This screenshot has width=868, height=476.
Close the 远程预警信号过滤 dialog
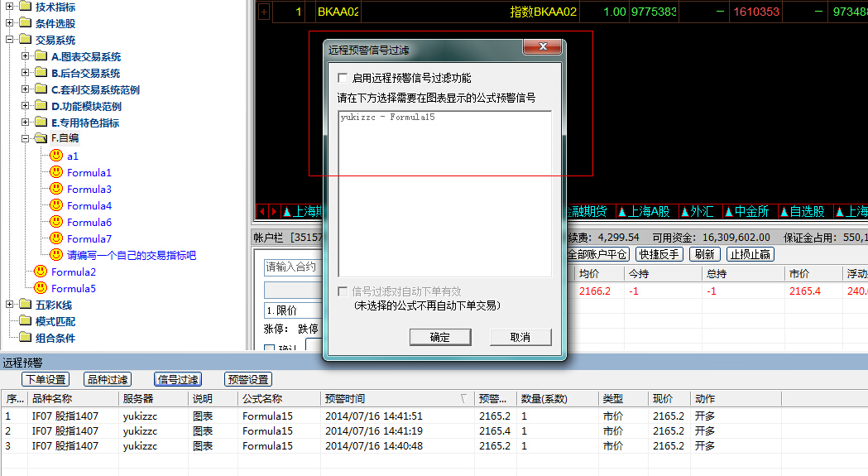tap(542, 47)
